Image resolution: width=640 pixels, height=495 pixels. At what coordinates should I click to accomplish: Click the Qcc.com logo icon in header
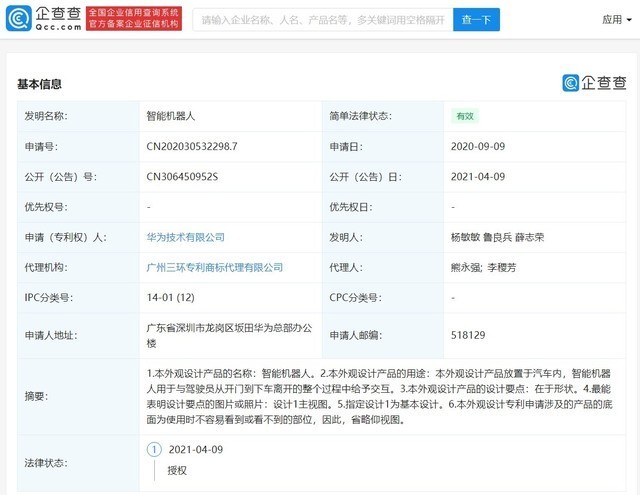click(x=18, y=18)
